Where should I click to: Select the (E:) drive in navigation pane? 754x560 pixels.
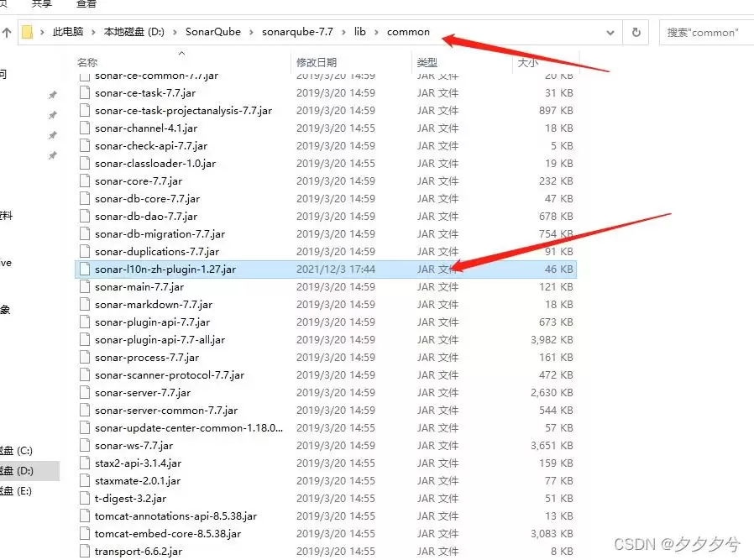(16, 491)
